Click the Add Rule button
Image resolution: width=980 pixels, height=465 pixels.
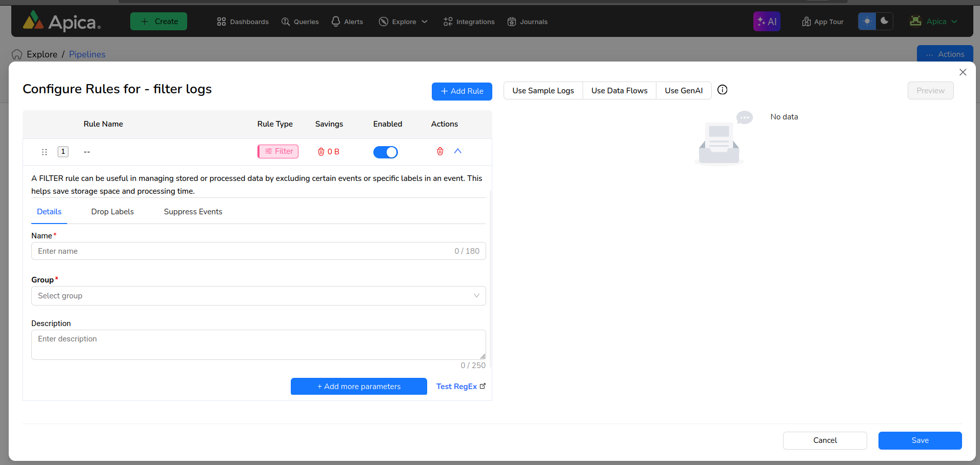[x=462, y=91]
